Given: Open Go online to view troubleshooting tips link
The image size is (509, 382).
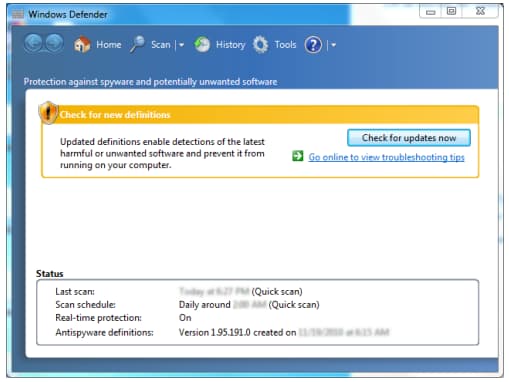Looking at the screenshot, I should [386, 157].
